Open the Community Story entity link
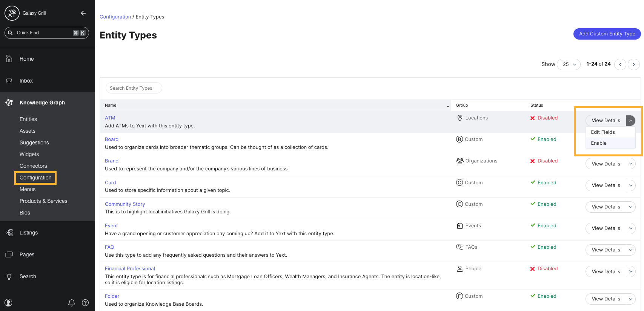Viewport: 644px width, 311px height. click(x=125, y=204)
